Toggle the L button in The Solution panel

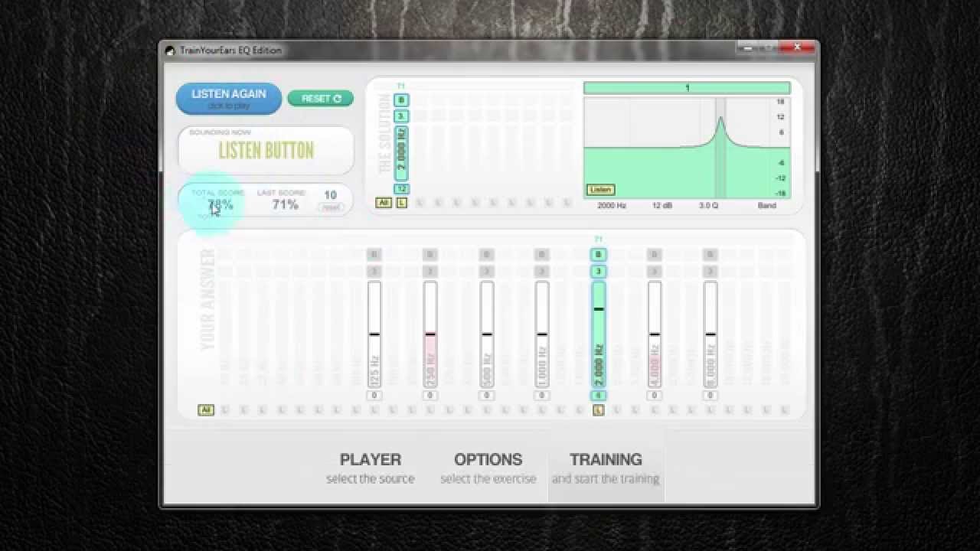tap(401, 203)
